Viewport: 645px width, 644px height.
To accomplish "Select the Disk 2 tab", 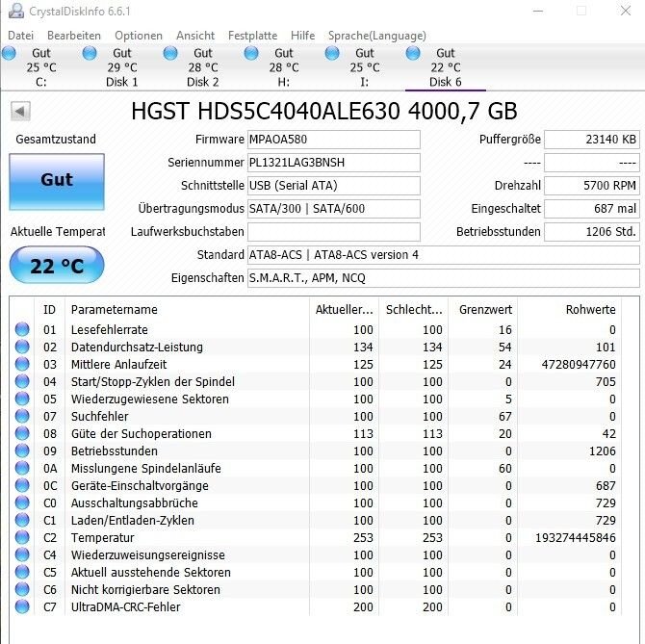I will [202, 67].
